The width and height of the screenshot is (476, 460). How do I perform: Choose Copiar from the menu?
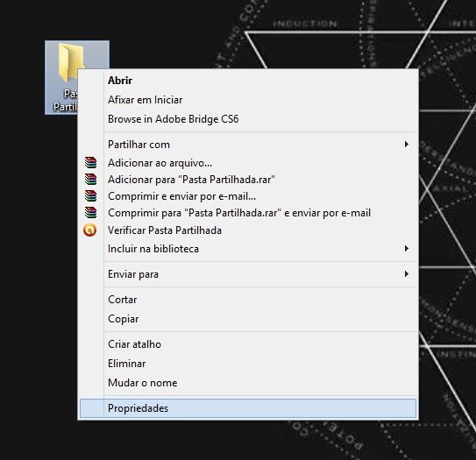(248, 319)
